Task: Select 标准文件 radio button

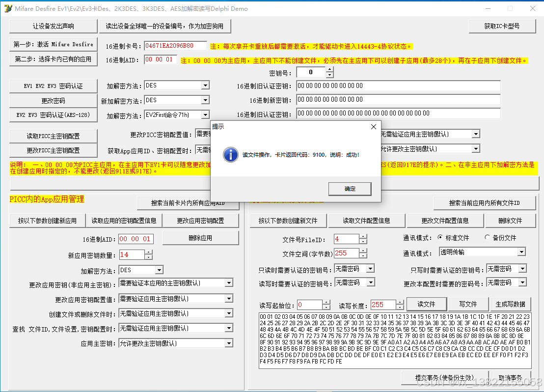Action: click(440, 237)
